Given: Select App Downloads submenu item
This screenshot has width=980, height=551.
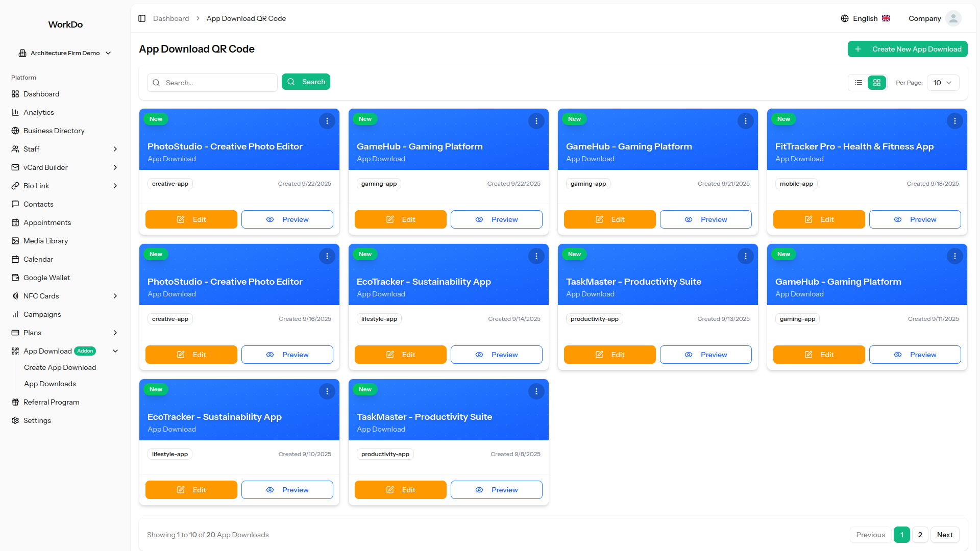Looking at the screenshot, I should pyautogui.click(x=50, y=384).
